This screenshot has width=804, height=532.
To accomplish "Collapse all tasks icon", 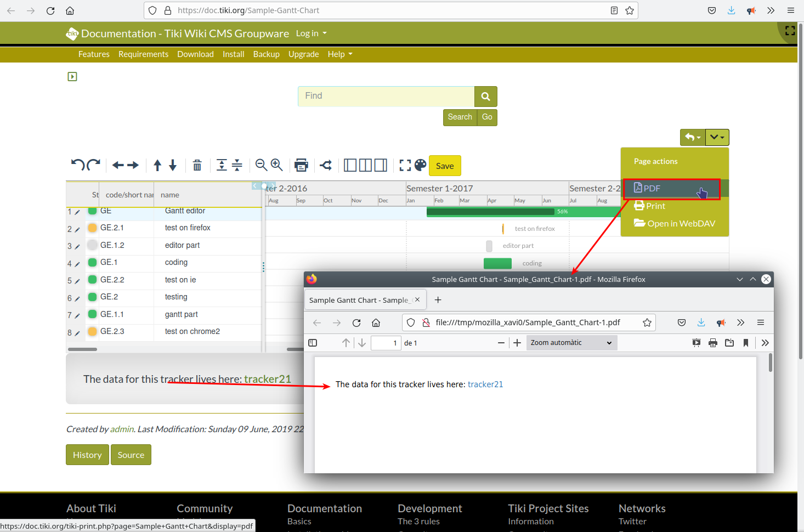I will (237, 165).
